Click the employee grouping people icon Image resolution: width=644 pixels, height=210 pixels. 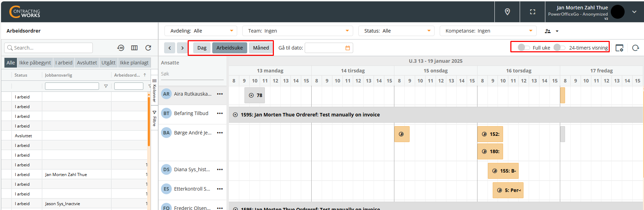548,31
